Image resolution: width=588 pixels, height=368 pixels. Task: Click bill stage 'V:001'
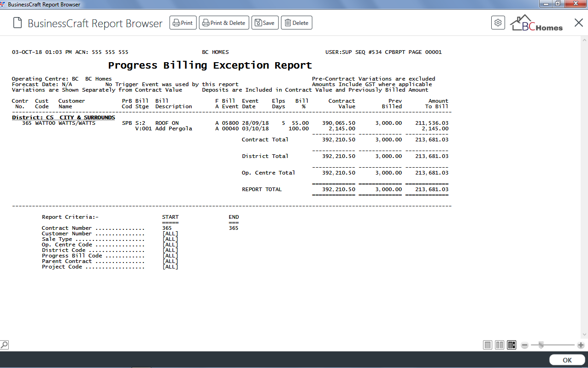[x=143, y=129]
